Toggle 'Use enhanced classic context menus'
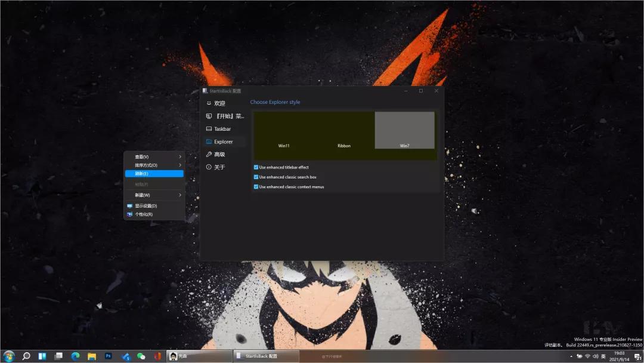The width and height of the screenshot is (644, 363). pyautogui.click(x=256, y=187)
